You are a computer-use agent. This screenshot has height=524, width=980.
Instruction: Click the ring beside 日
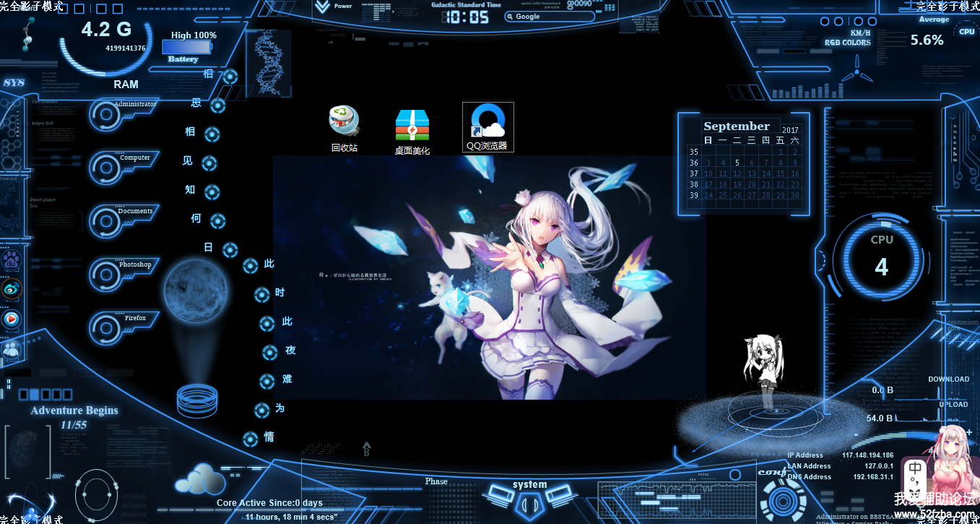[x=230, y=250]
